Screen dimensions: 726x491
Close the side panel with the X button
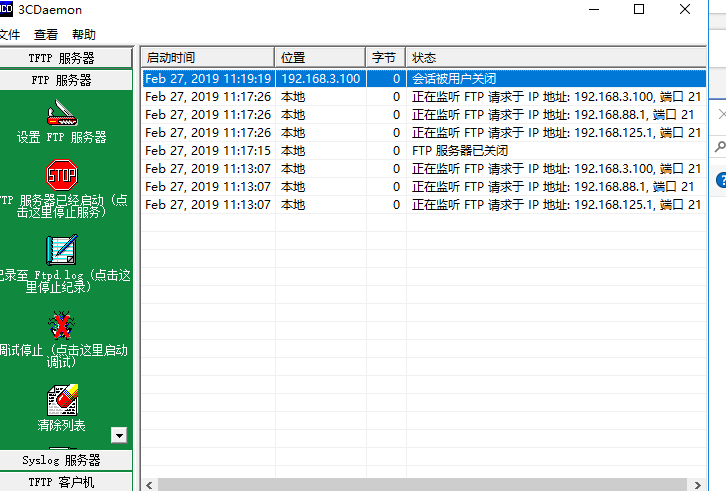[x=722, y=114]
